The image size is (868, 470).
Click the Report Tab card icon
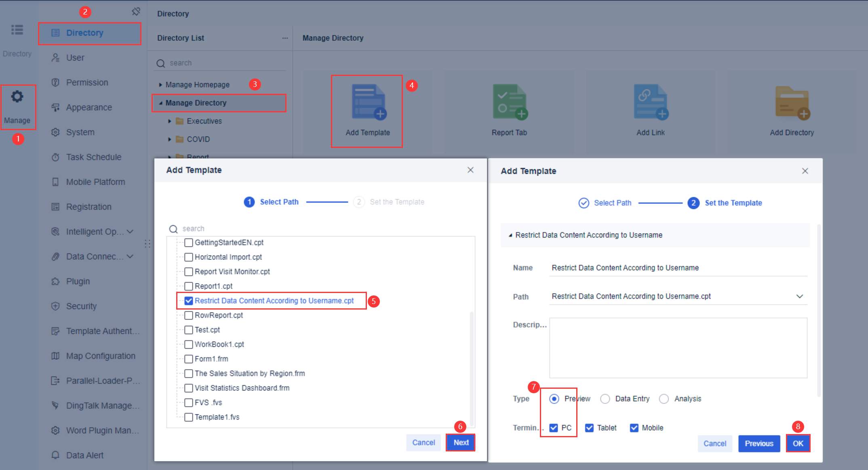pos(510,103)
